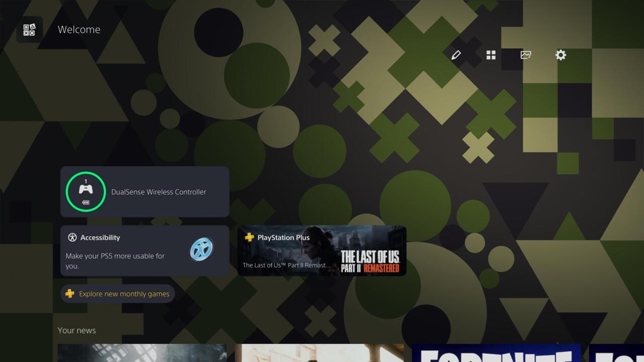Select the controller icon in green ring
The width and height of the screenshot is (644, 362).
click(86, 190)
